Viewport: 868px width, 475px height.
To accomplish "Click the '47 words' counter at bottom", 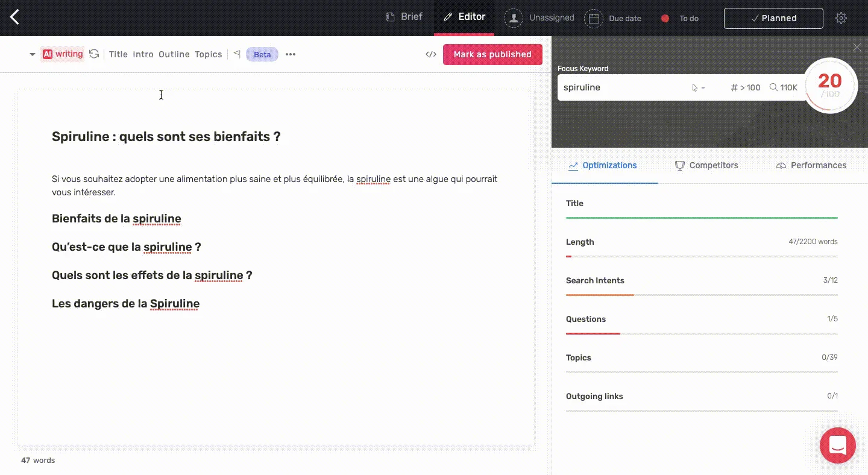I will click(x=38, y=461).
